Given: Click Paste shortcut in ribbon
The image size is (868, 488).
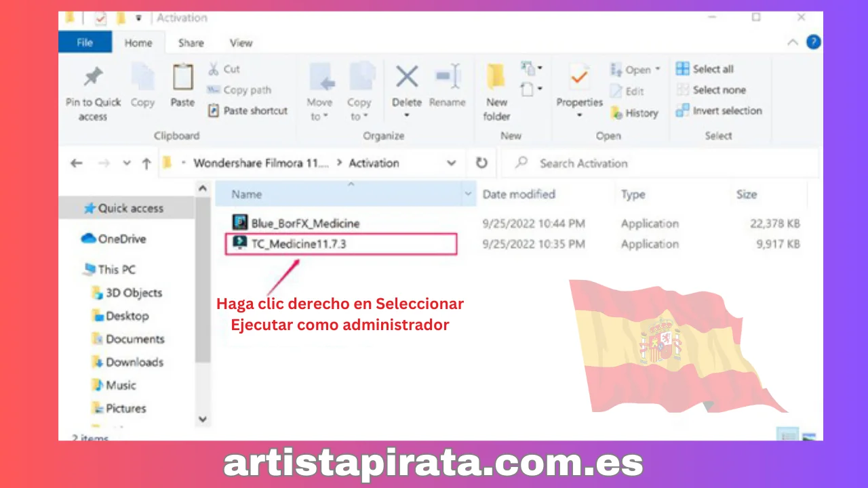Looking at the screenshot, I should click(x=248, y=110).
